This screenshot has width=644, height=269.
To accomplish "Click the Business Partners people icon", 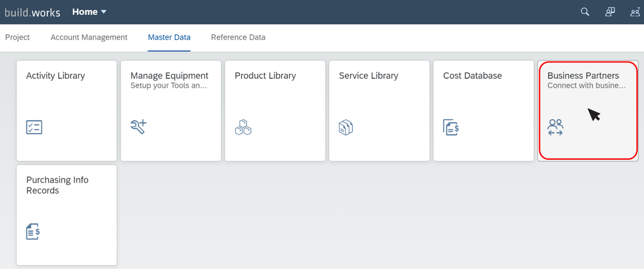I will click(x=555, y=127).
